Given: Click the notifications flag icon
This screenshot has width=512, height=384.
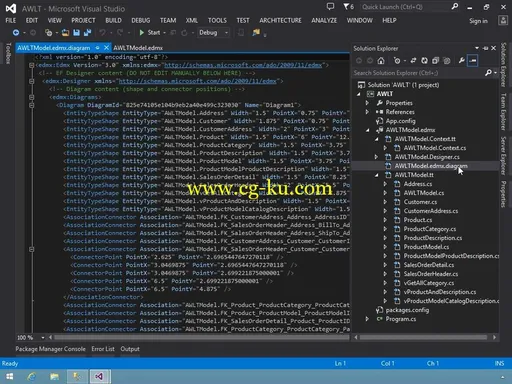Looking at the screenshot, I should [x=348, y=7].
